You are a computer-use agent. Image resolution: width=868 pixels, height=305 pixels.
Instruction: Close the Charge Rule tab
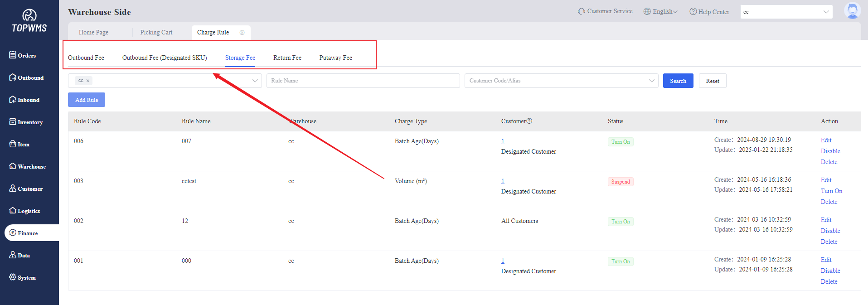tap(242, 33)
